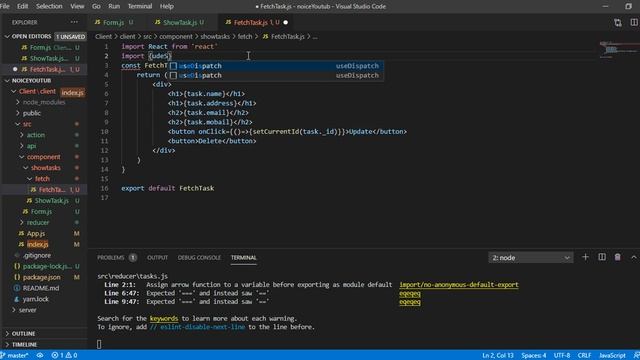640x360 pixels.
Task: Click the JS icon on Form.js tab
Action: point(98,22)
